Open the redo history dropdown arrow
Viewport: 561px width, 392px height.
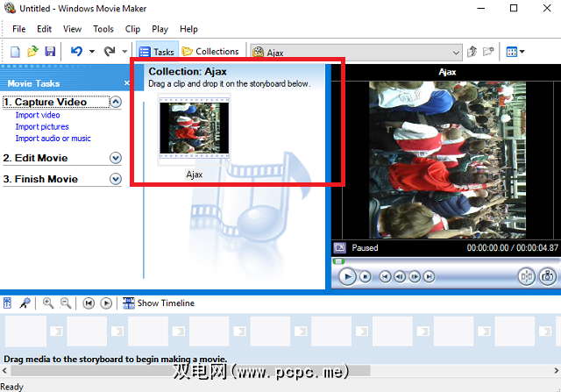point(124,52)
